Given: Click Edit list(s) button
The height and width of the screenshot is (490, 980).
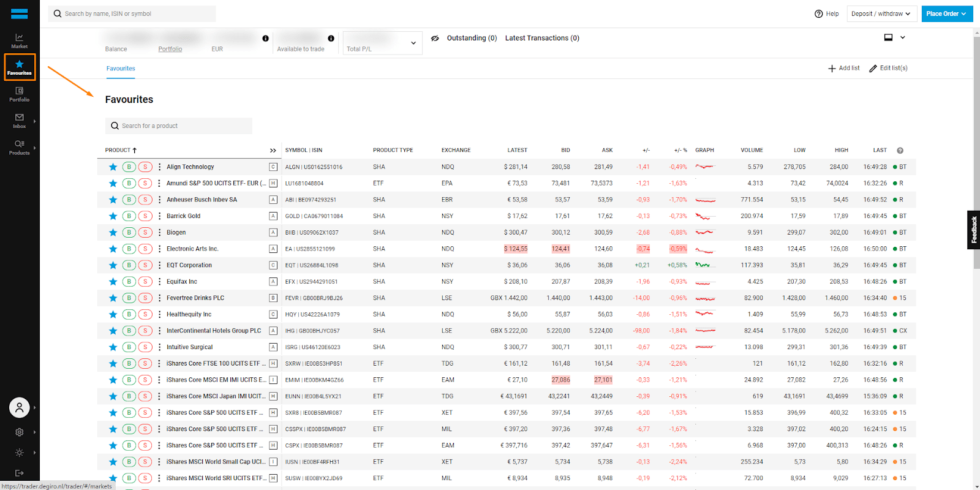Looking at the screenshot, I should pos(889,68).
